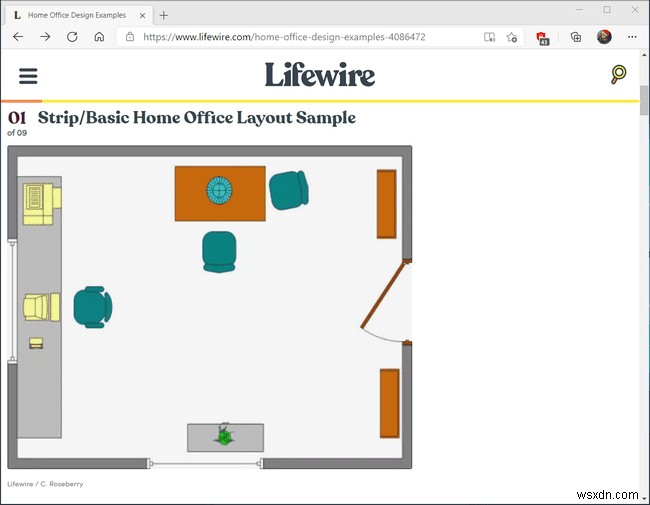650x505 pixels.
Task: Click the browser forward arrow
Action: [45, 37]
